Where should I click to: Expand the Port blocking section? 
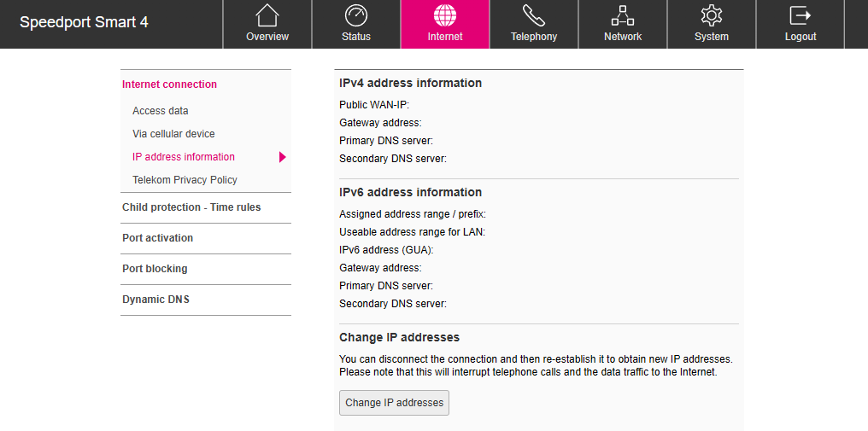click(x=205, y=269)
